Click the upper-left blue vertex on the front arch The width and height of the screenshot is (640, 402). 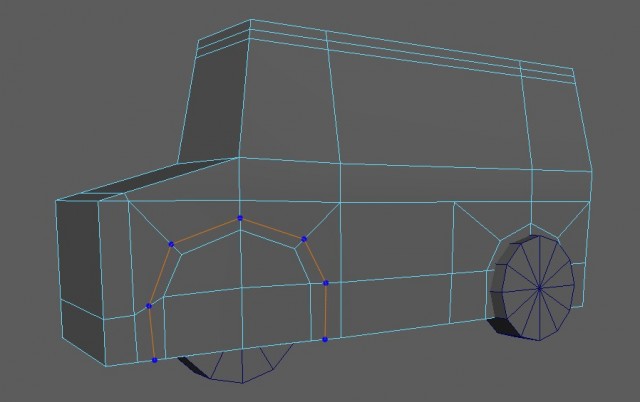click(x=171, y=244)
